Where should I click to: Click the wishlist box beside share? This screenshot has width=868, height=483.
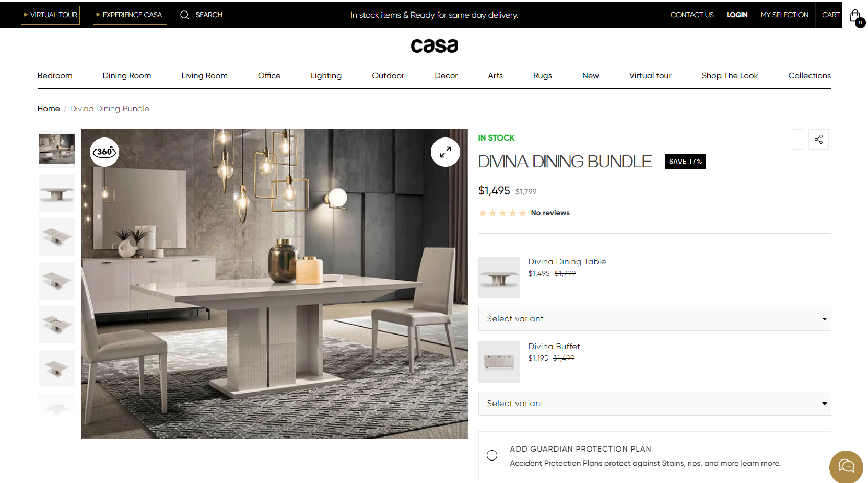click(797, 140)
